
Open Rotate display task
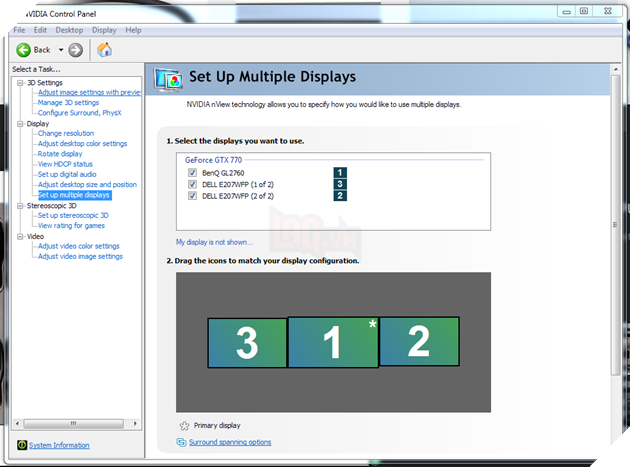pyautogui.click(x=60, y=154)
